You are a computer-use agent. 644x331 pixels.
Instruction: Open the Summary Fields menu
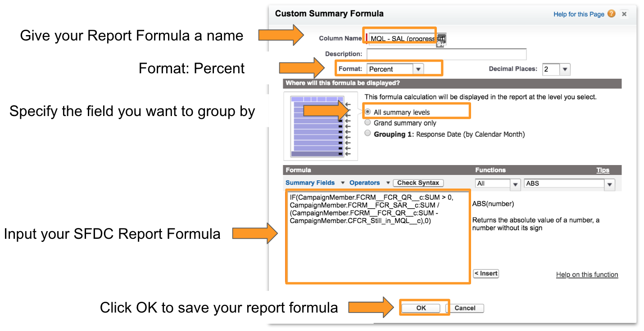(315, 183)
